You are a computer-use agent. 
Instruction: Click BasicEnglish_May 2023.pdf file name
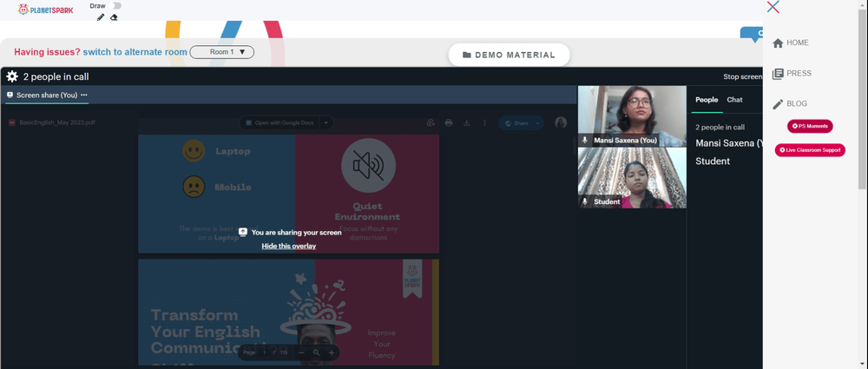(57, 122)
